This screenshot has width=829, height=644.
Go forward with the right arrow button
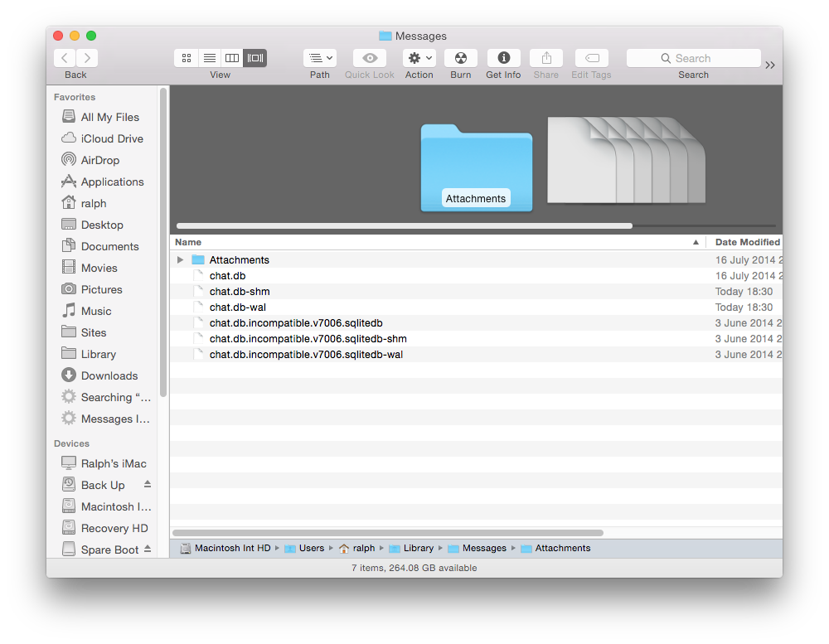point(87,58)
